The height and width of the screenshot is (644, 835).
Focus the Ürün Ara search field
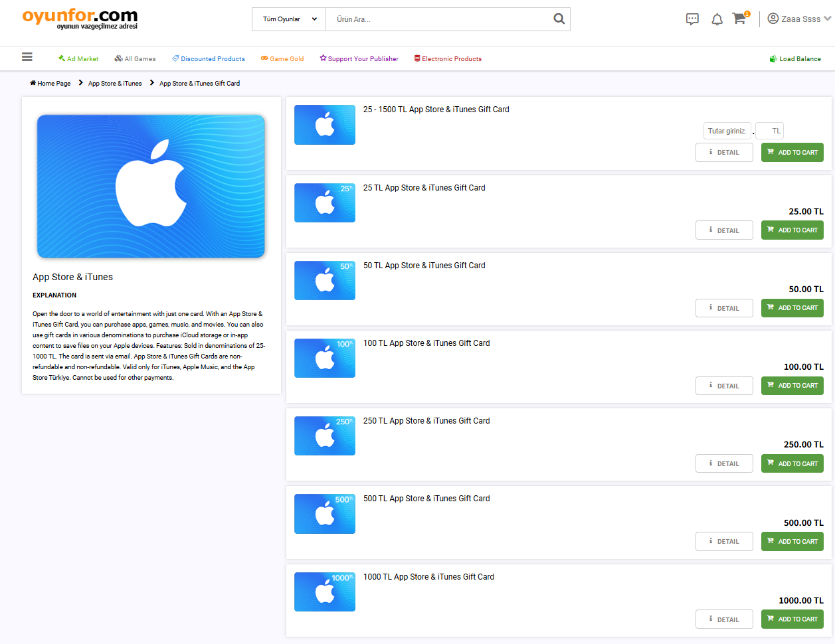tap(438, 19)
